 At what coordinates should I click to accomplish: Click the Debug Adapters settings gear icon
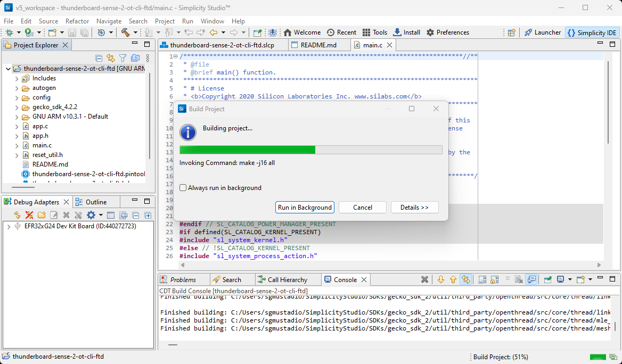91,215
